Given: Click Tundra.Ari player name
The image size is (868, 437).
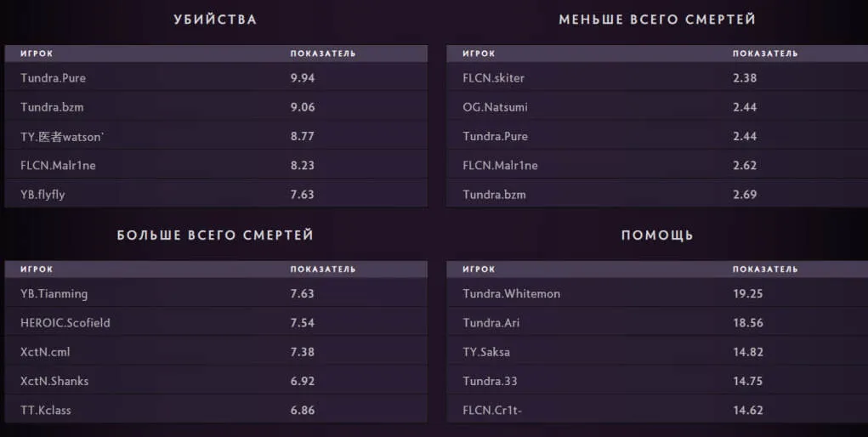Looking at the screenshot, I should [x=491, y=323].
